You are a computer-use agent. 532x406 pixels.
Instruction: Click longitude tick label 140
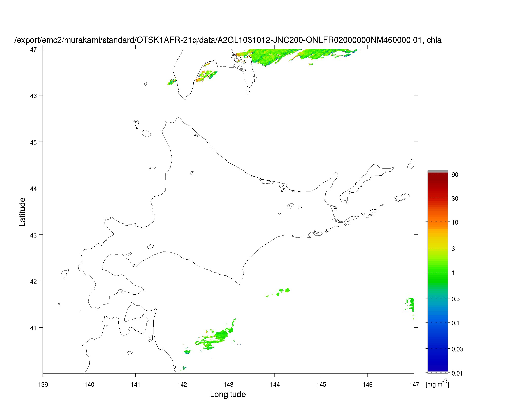tap(89, 384)
